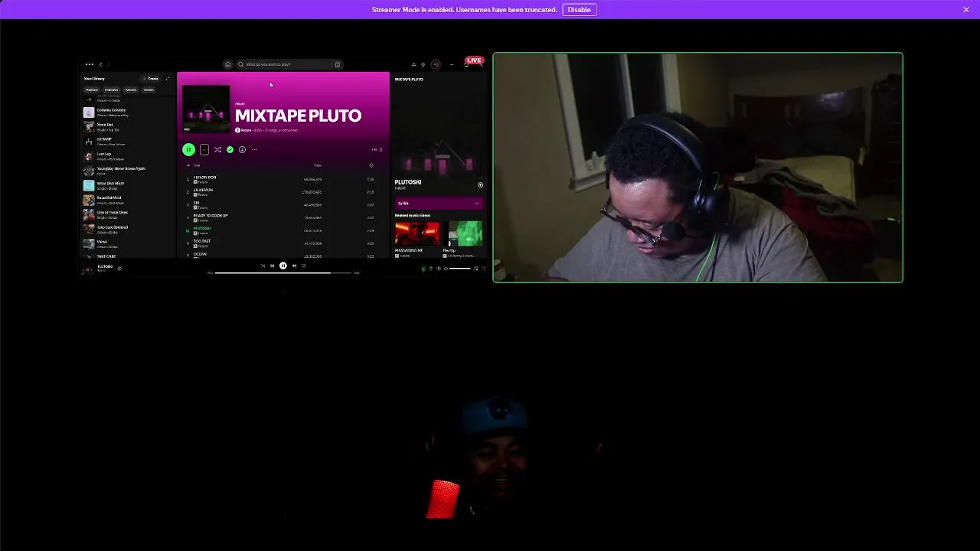980x551 pixels.
Task: Filter library by Podcasts
Action: click(111, 90)
